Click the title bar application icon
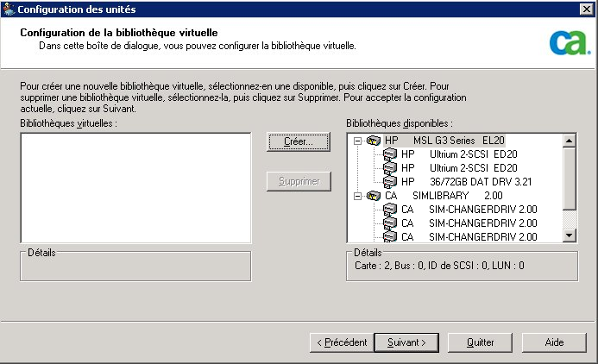 pos(9,9)
